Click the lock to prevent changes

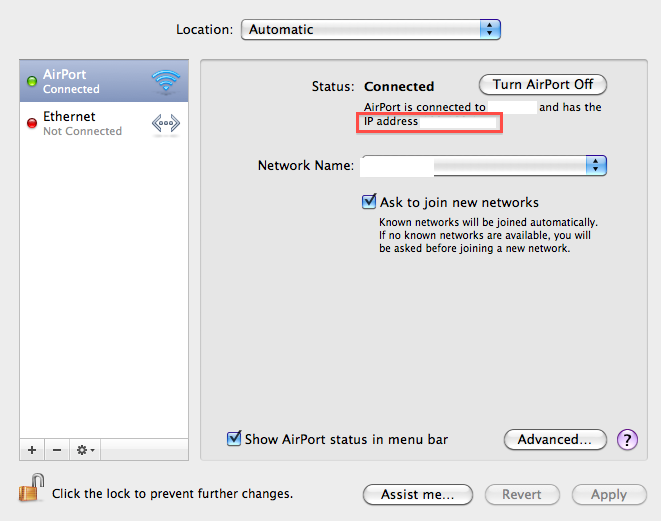[x=32, y=488]
